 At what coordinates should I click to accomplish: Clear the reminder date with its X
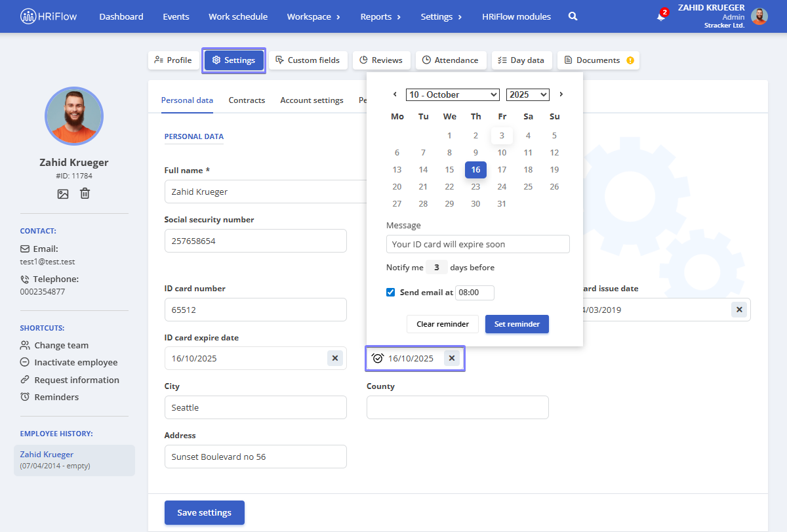pos(452,358)
